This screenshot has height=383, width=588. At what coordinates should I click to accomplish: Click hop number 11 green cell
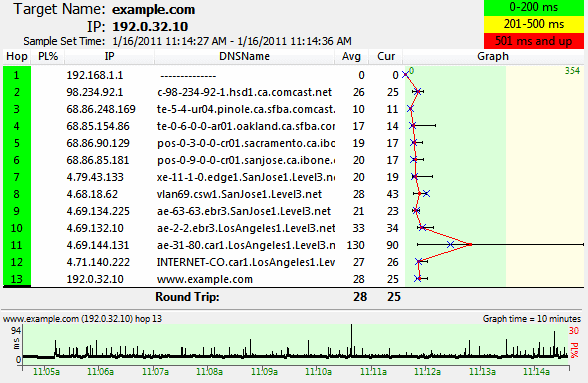[x=17, y=245]
